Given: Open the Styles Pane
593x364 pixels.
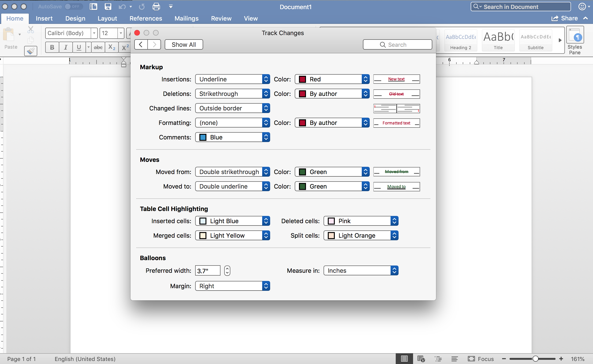Looking at the screenshot, I should tap(575, 41).
